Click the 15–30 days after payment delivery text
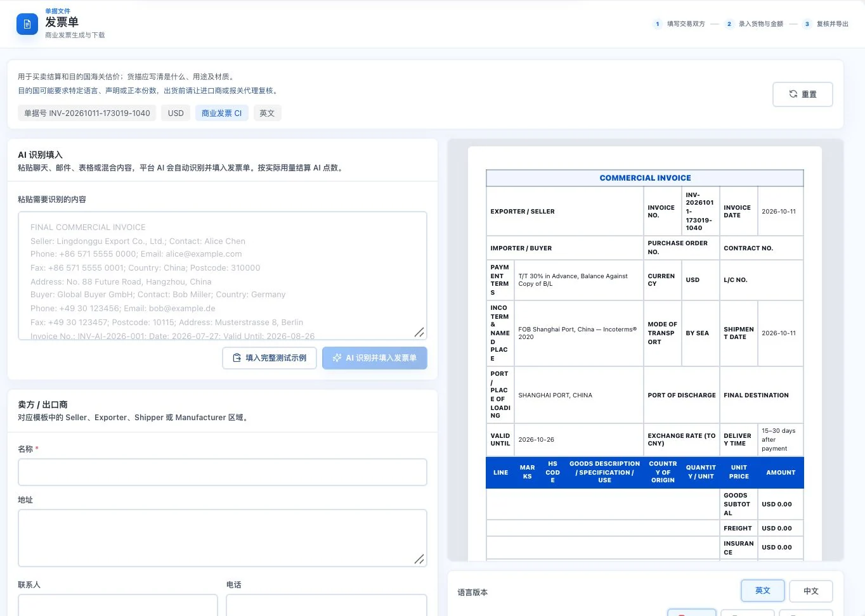This screenshot has width=865, height=616. coord(779,440)
